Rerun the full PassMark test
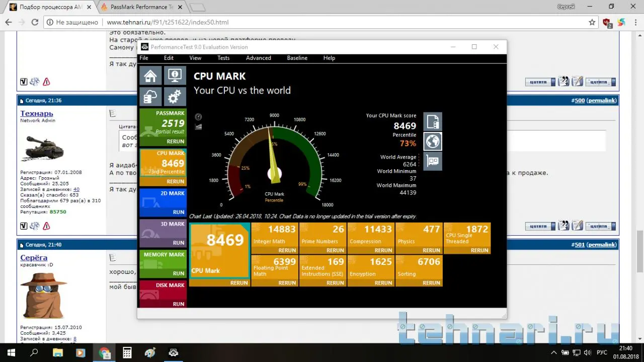Image resolution: width=644 pixels, height=362 pixels. pyautogui.click(x=176, y=141)
